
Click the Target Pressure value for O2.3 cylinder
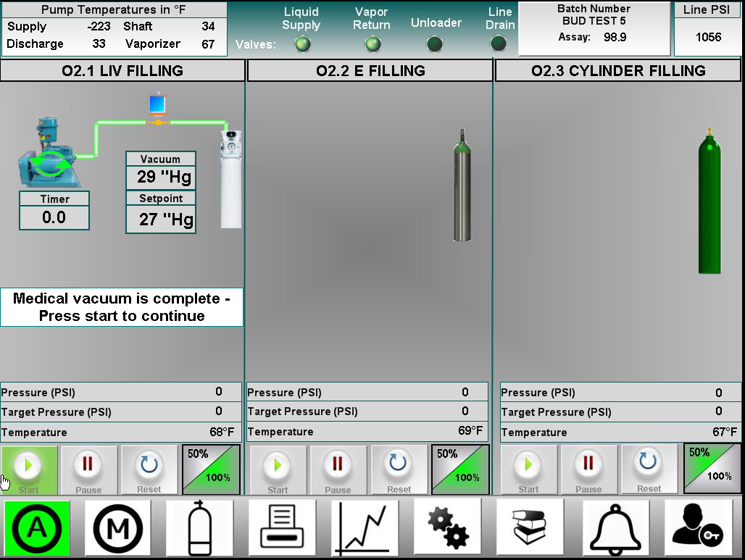pyautogui.click(x=719, y=411)
